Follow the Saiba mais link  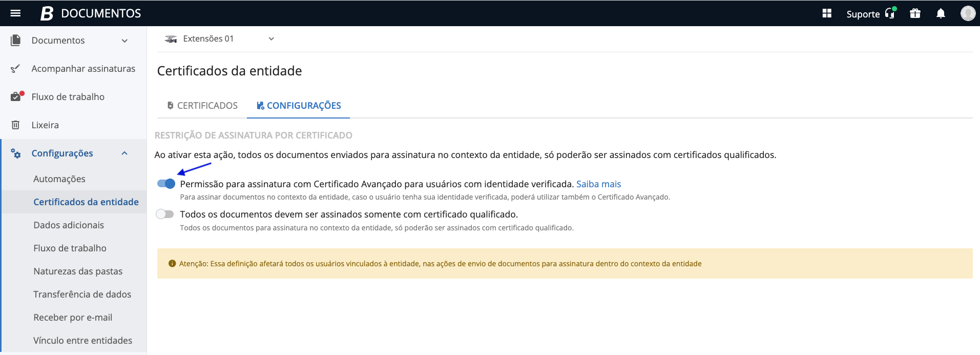(598, 184)
